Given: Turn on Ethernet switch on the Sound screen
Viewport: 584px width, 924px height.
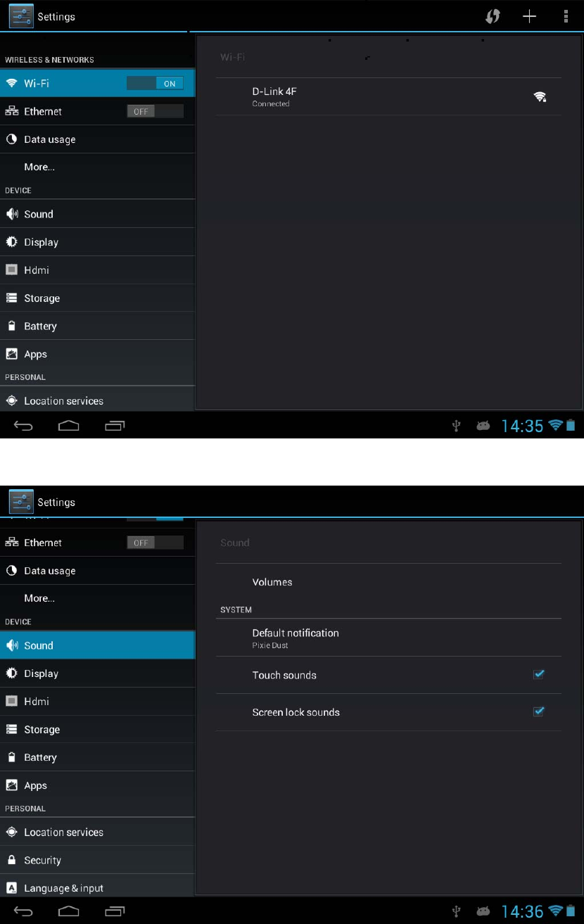Looking at the screenshot, I should pyautogui.click(x=155, y=543).
